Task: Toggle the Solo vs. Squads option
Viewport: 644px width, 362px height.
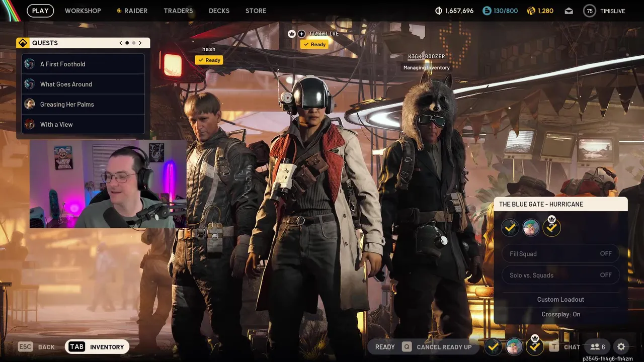Action: (x=560, y=275)
